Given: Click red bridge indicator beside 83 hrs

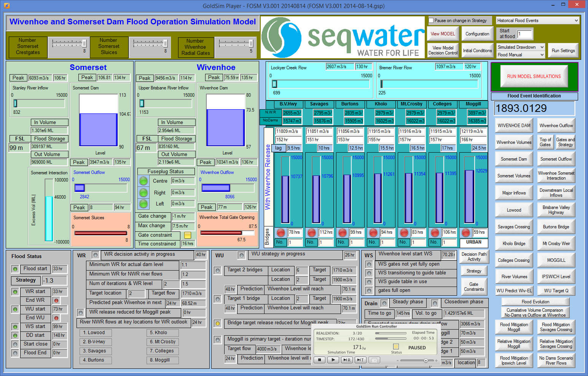Looking at the screenshot, I should pyautogui.click(x=404, y=232).
